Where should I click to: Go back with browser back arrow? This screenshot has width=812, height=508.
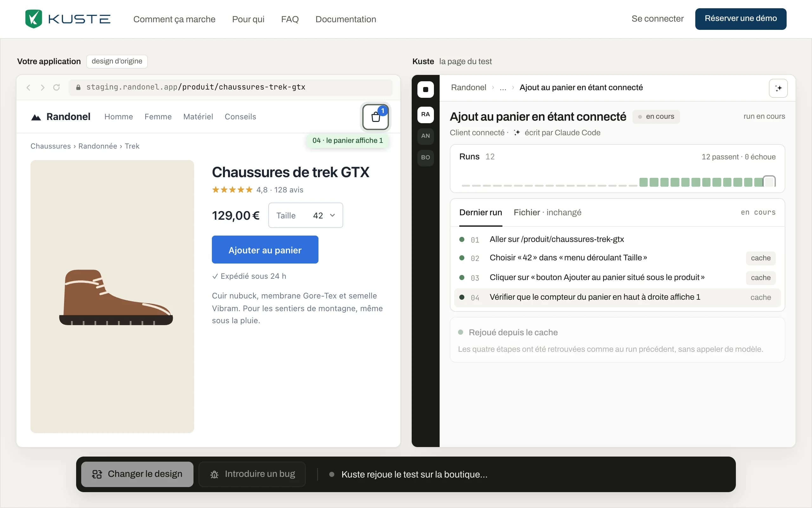pos(29,87)
